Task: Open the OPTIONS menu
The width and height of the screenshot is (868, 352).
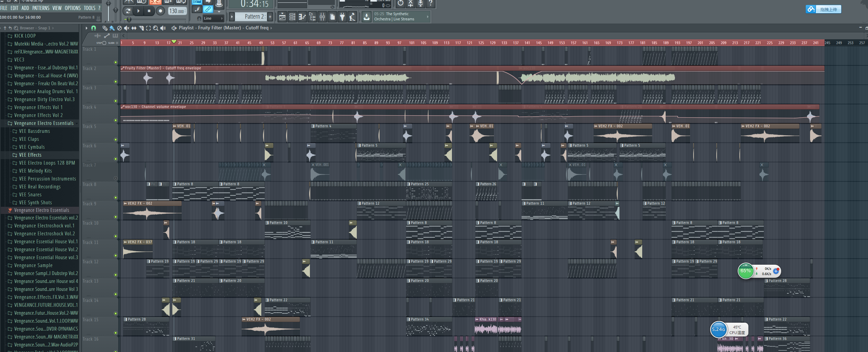Action: click(72, 8)
